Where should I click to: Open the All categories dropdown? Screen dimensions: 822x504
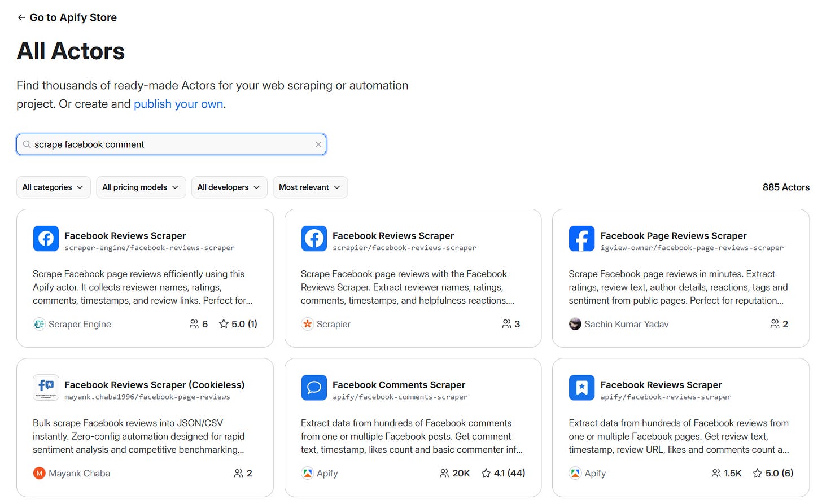[53, 187]
